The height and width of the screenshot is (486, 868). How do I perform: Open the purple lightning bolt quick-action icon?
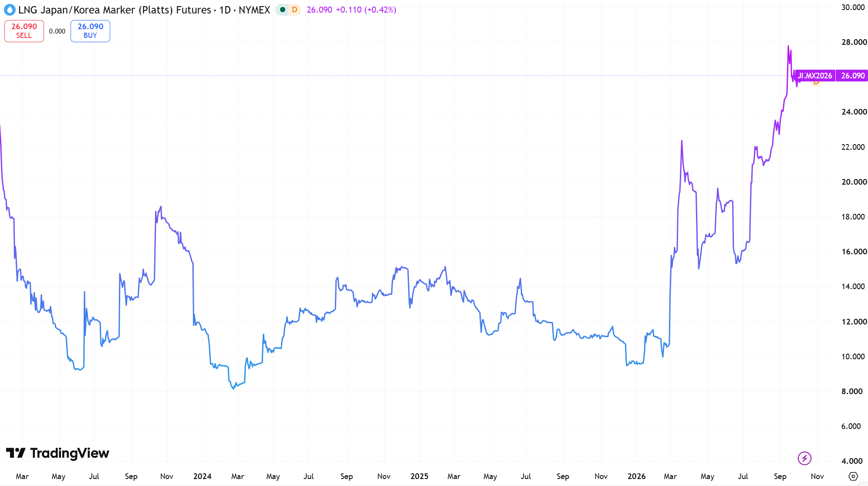click(x=804, y=458)
